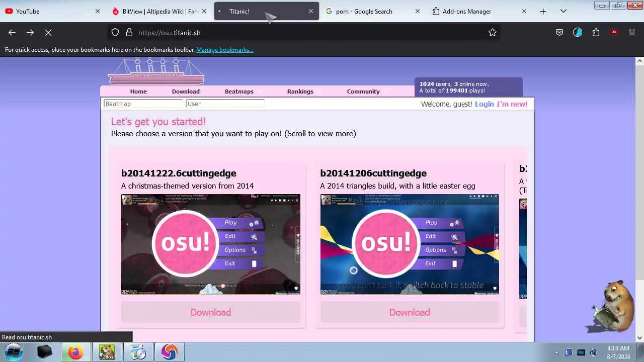Image resolution: width=644 pixels, height=362 pixels.
Task: Close the BitView Altipedia Wiki tab
Action: (x=204, y=11)
